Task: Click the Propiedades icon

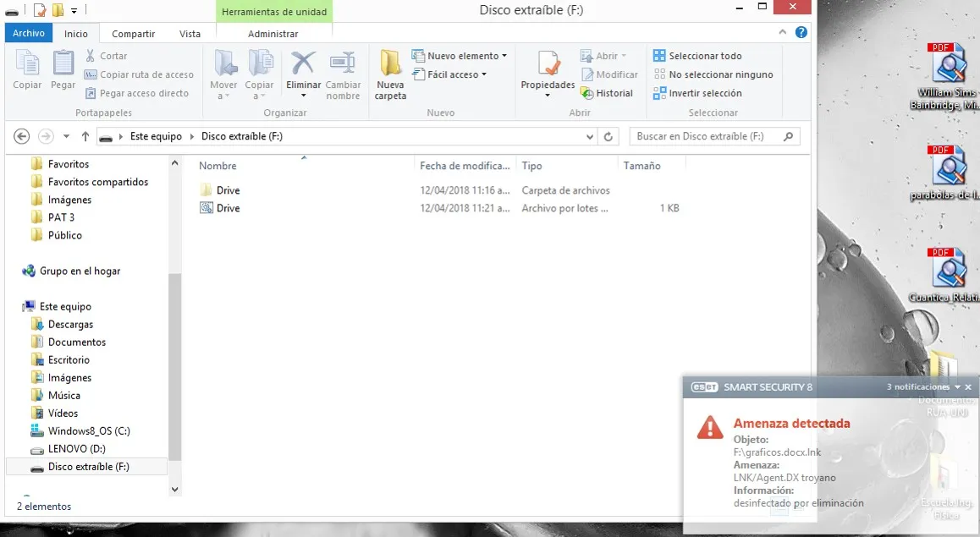Action: click(548, 63)
